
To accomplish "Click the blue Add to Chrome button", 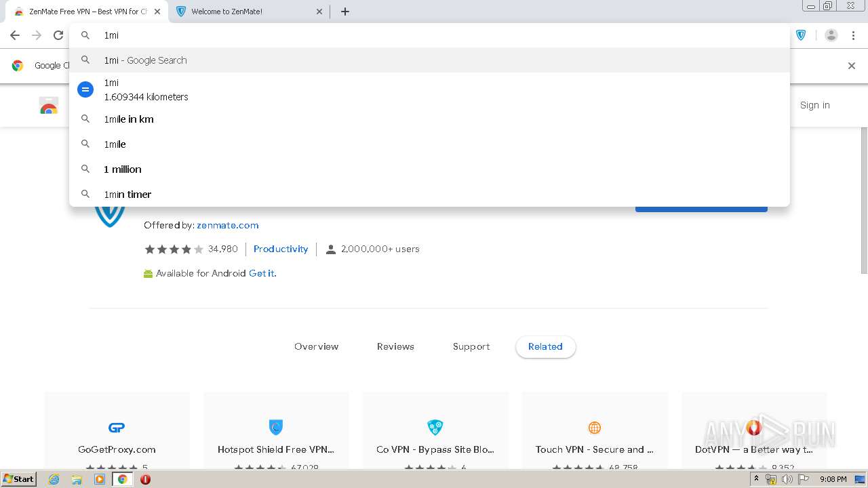I will [x=701, y=209].
